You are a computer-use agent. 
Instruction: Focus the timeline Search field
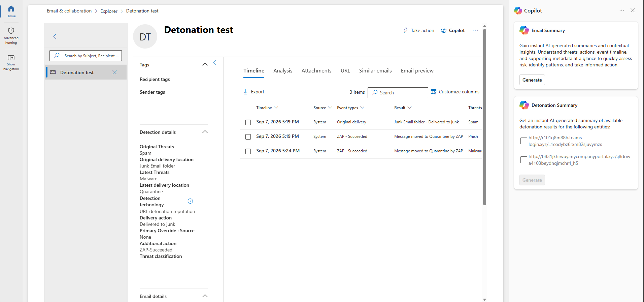(398, 92)
